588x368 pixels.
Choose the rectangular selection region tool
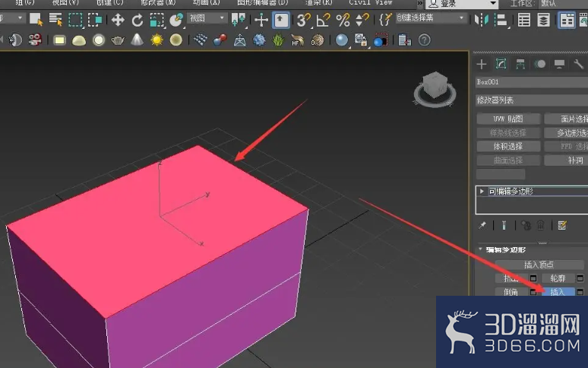75,20
